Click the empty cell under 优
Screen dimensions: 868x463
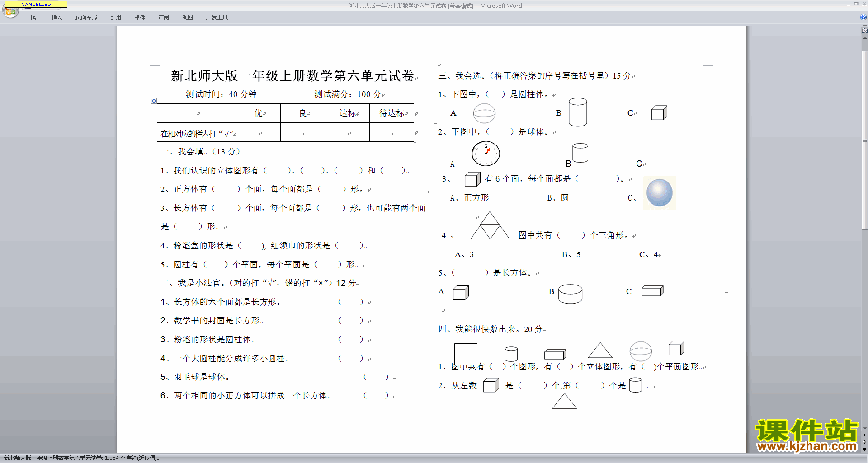click(258, 132)
